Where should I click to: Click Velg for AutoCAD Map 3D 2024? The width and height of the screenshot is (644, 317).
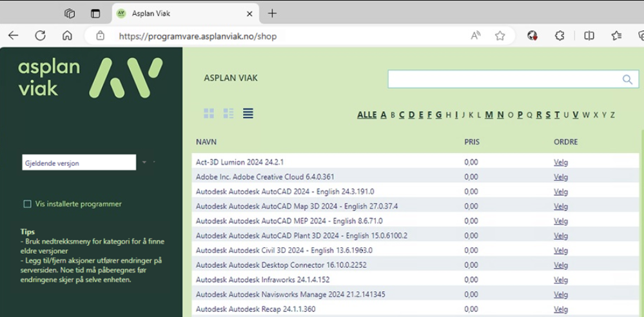click(x=561, y=206)
